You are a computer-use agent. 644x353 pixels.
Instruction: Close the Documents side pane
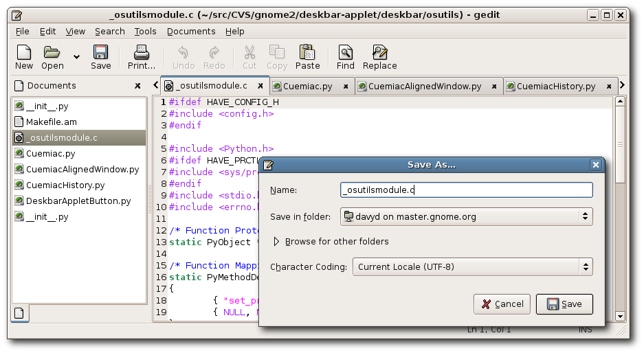pyautogui.click(x=137, y=86)
